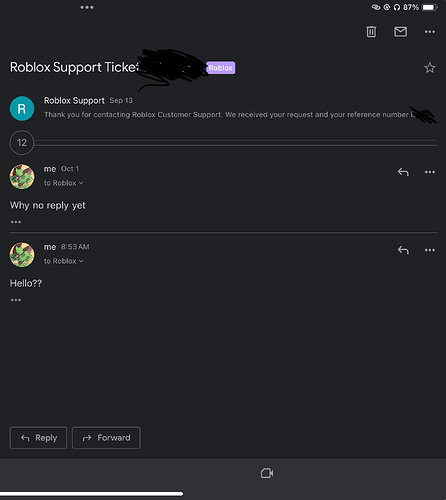Open the multitasking dots at top
This screenshot has width=446, height=500.
tap(87, 7)
